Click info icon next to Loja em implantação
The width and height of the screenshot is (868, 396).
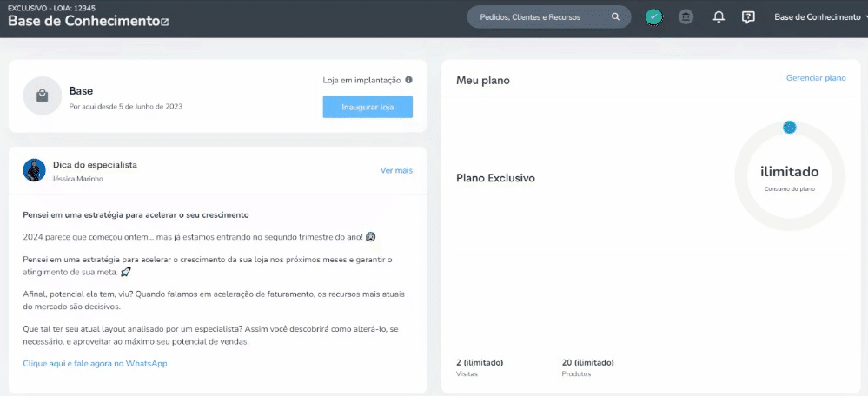[x=408, y=80]
